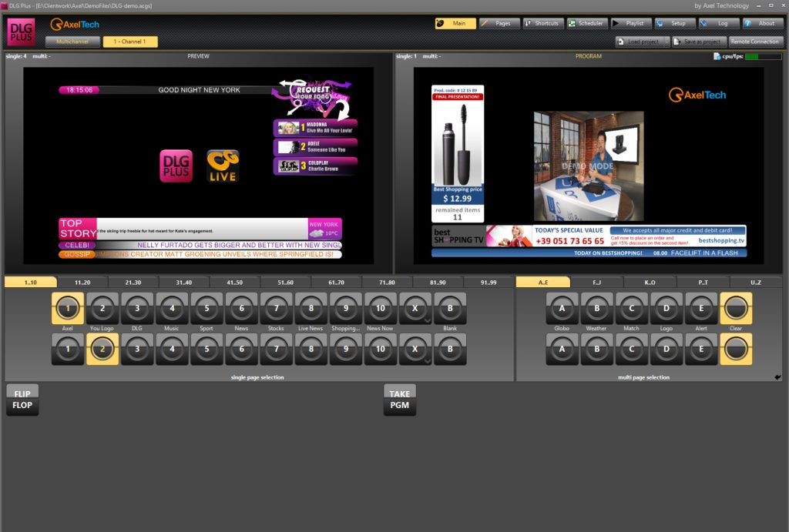
Task: Expand the X button dropdown in bottom row
Action: click(427, 361)
